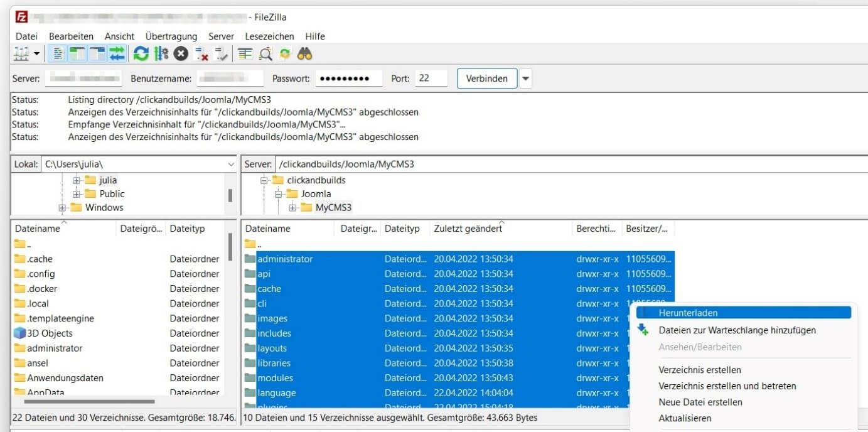The width and height of the screenshot is (868, 432).
Task: Click the remote Server path field
Action: click(x=571, y=165)
